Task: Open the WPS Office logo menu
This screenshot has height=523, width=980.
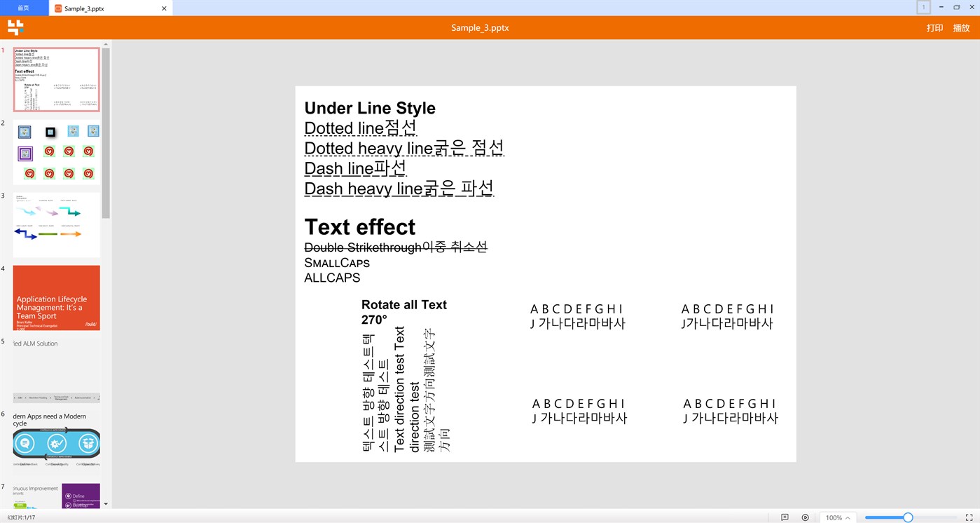Action: pos(14,27)
